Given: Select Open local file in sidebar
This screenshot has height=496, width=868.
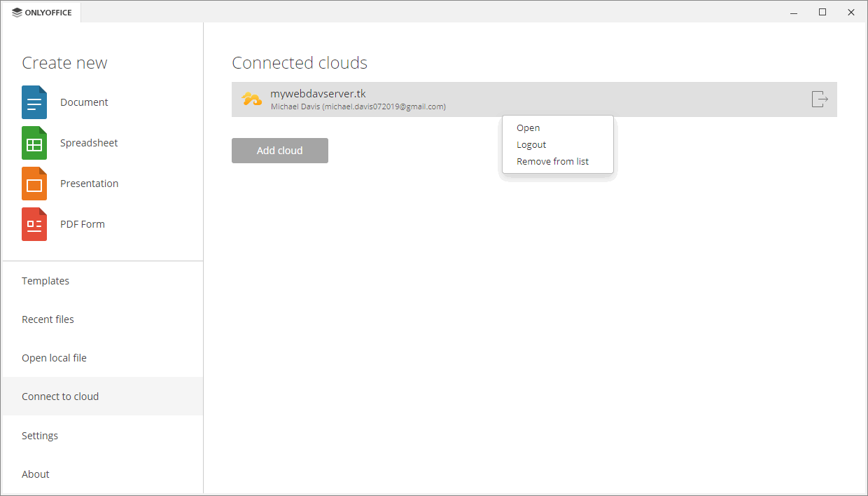Looking at the screenshot, I should point(54,358).
